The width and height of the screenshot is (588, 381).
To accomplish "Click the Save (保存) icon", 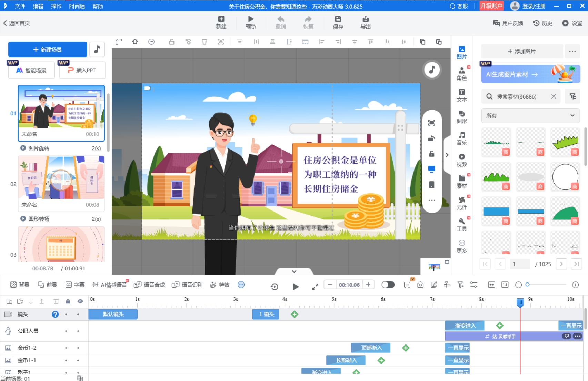I will click(338, 19).
